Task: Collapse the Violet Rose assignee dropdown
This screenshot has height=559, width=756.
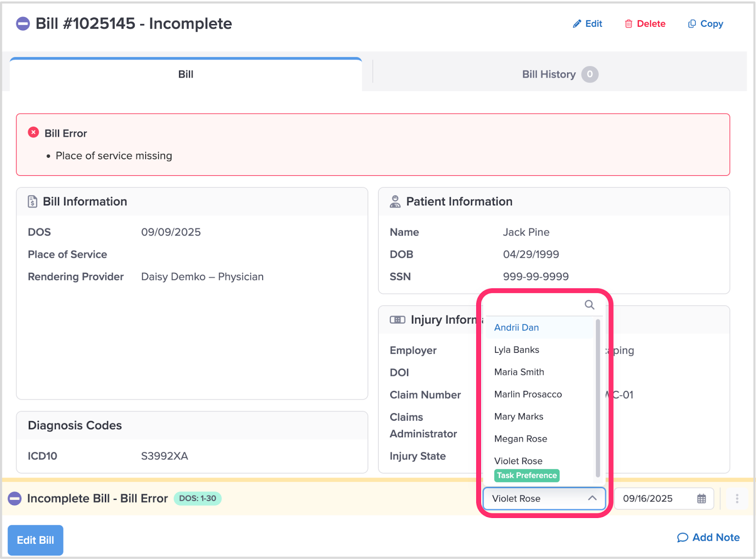Action: [592, 499]
